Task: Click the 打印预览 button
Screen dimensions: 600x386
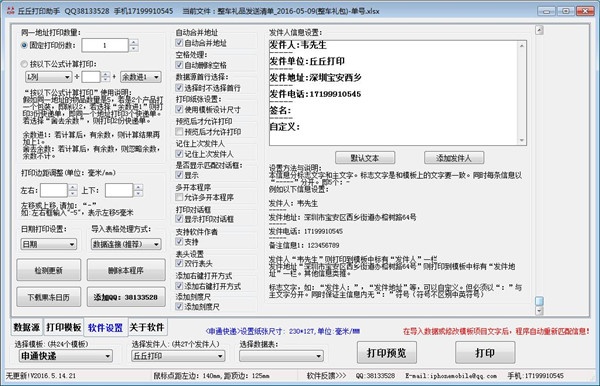Action: click(x=387, y=353)
